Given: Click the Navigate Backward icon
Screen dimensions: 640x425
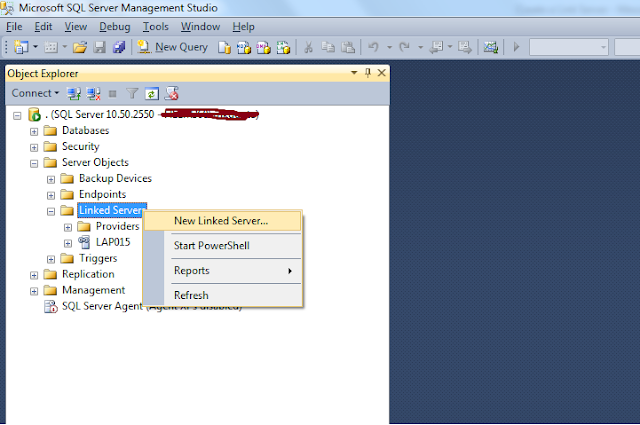Looking at the screenshot, I should click(436, 47).
